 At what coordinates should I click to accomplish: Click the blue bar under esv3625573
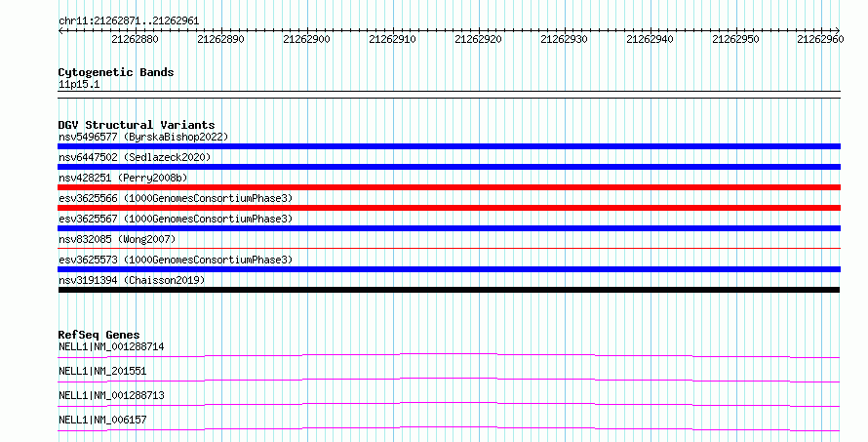449,269
